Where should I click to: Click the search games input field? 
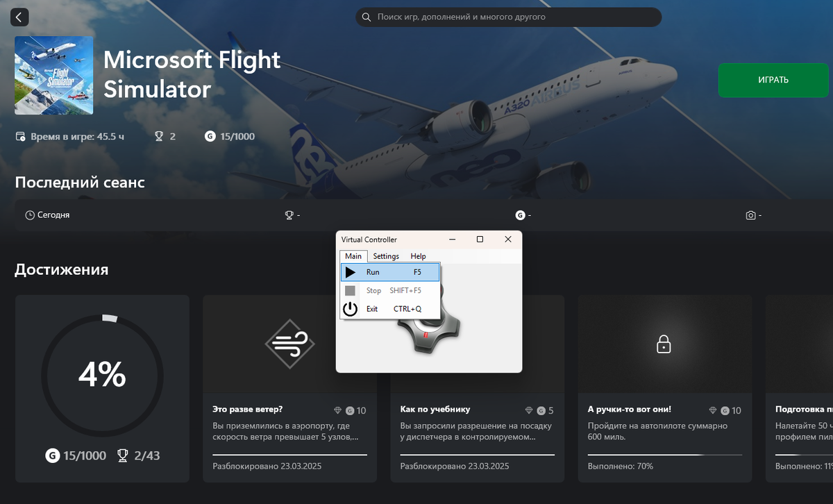[508, 17]
